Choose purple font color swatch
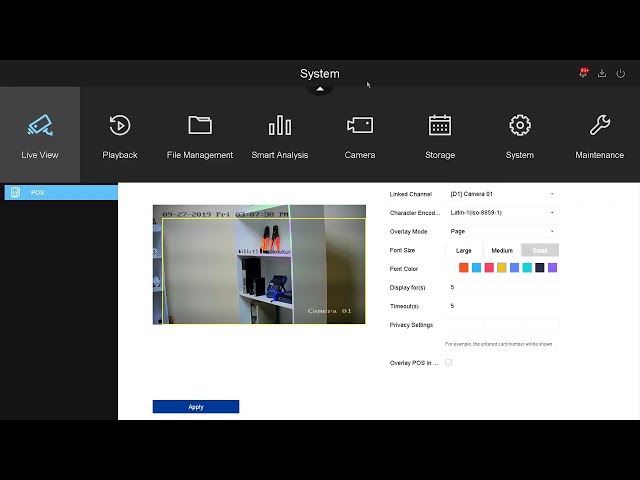Screen dimensions: 640x480 click(552, 268)
